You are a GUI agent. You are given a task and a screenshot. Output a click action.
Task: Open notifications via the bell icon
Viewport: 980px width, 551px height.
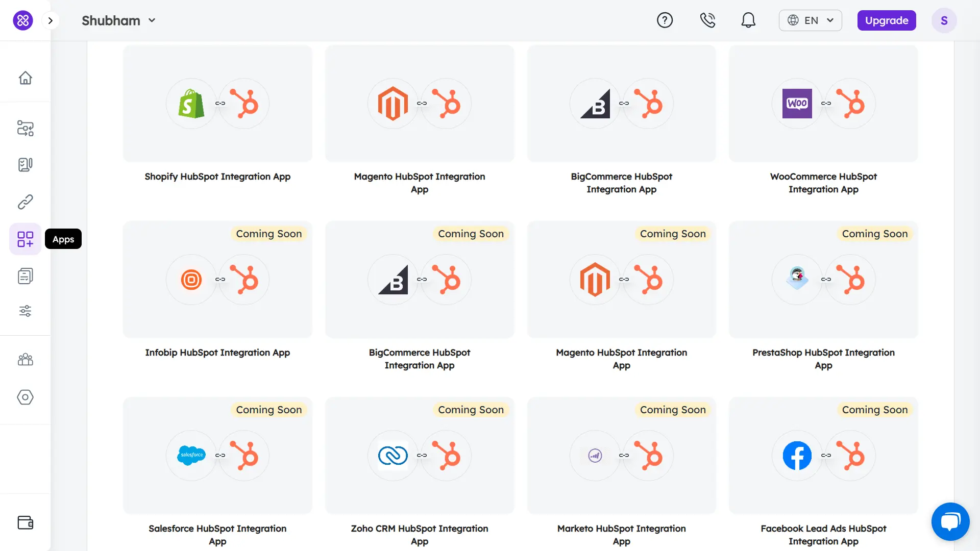pyautogui.click(x=748, y=20)
